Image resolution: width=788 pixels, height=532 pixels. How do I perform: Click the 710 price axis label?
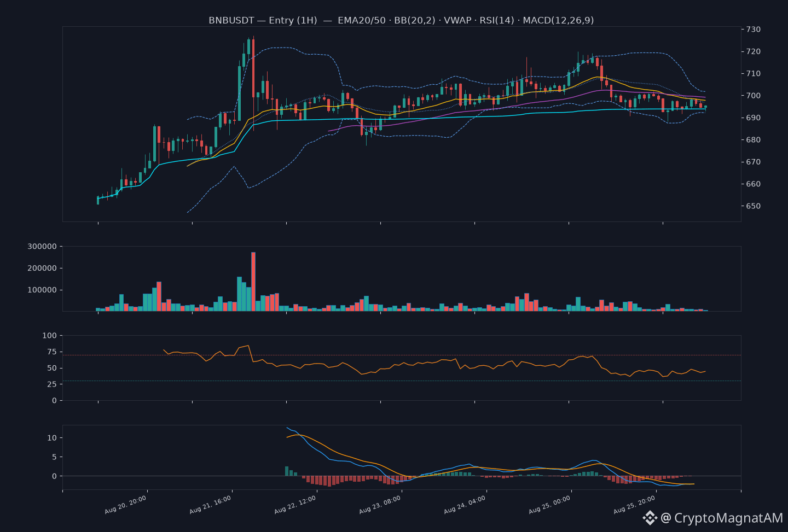click(752, 74)
